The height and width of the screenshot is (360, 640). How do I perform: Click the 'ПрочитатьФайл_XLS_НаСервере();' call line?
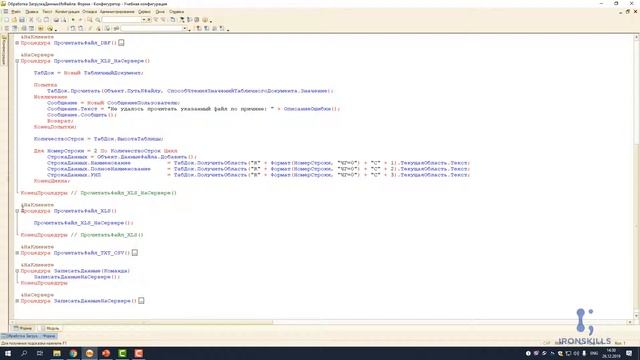pos(83,223)
